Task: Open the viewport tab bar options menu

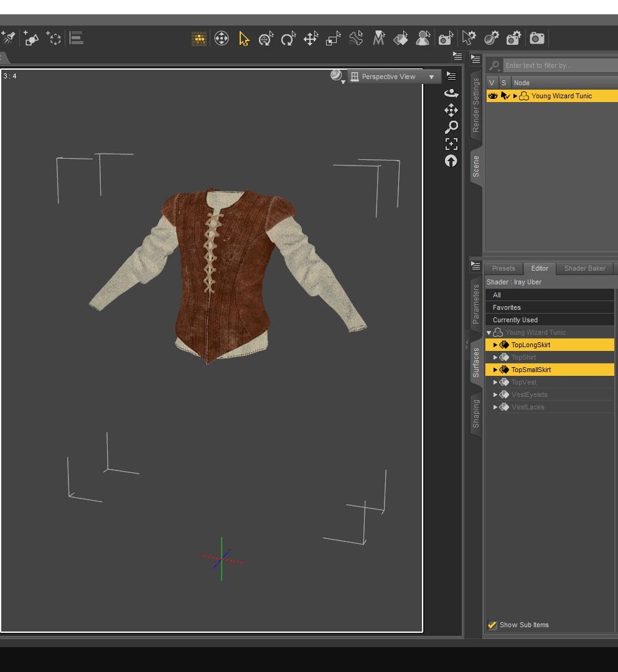Action: coord(457,56)
